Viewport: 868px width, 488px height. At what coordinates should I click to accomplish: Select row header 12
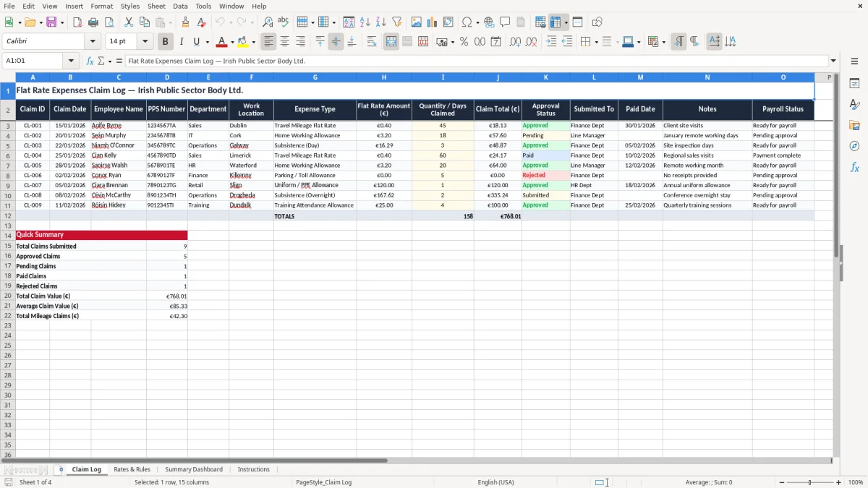[x=8, y=215]
